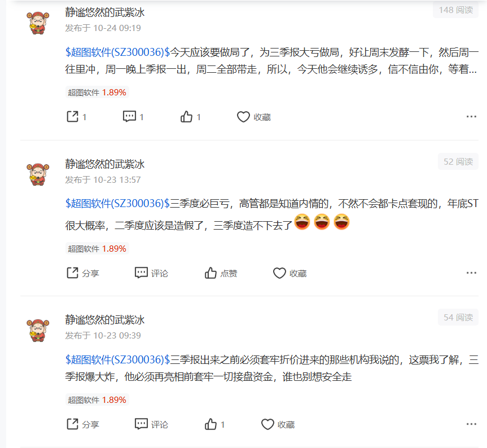Favorite the 10-23 13:57 post
Viewport: 487px width, 448px height.
[x=290, y=273]
